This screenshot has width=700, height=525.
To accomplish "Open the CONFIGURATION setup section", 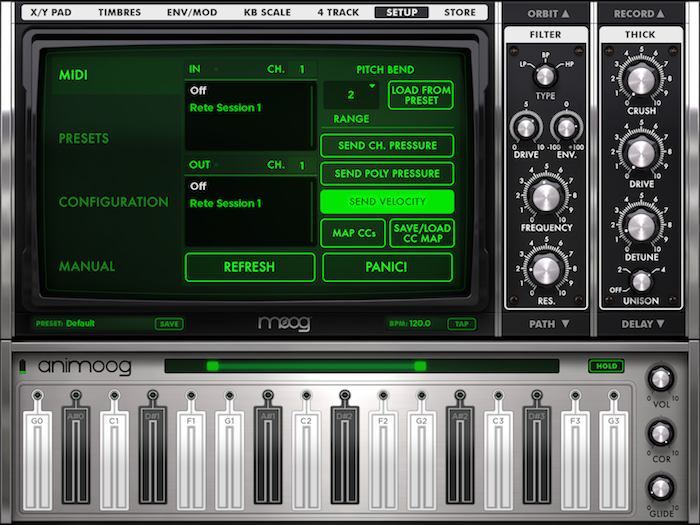I will (x=114, y=202).
